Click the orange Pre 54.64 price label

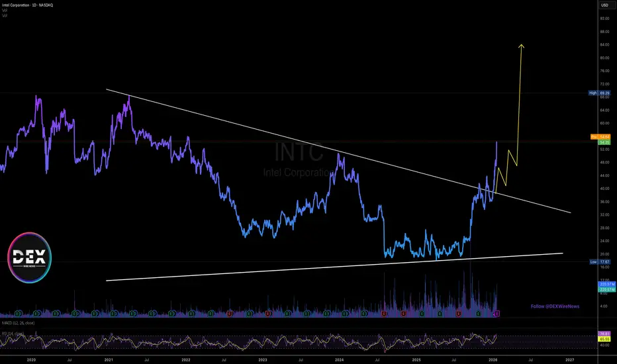pyautogui.click(x=600, y=137)
